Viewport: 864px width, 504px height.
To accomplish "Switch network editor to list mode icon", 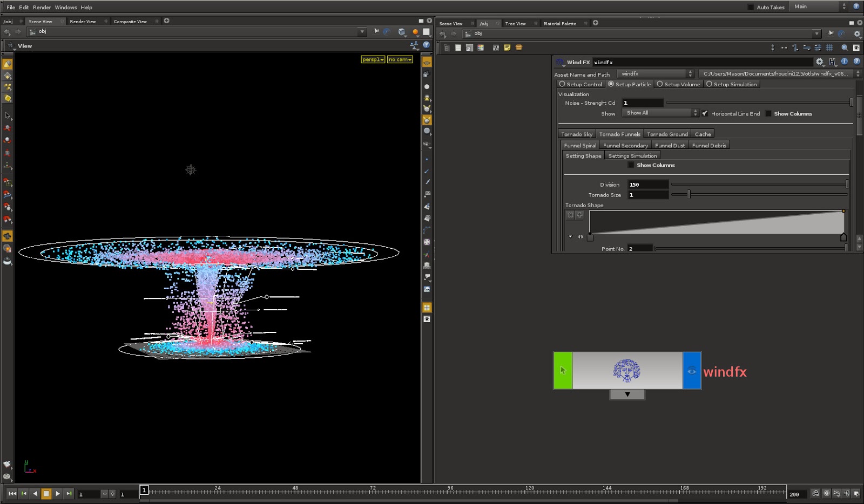I will (x=458, y=48).
